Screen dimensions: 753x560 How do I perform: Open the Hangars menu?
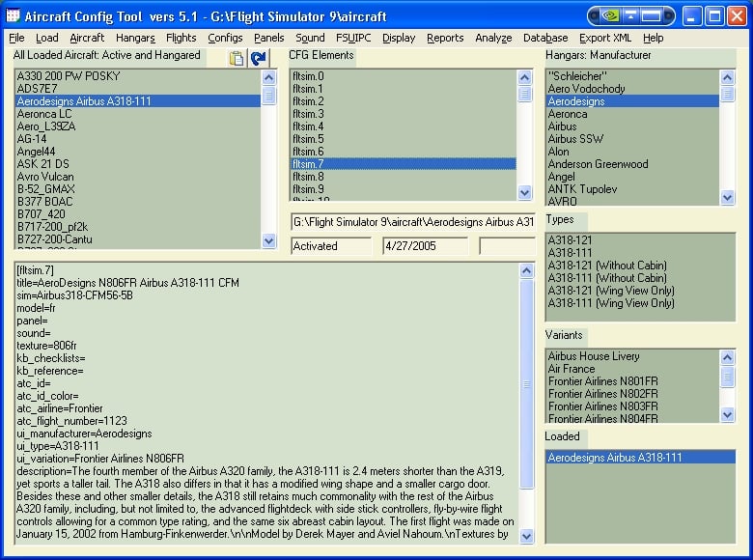(x=135, y=38)
